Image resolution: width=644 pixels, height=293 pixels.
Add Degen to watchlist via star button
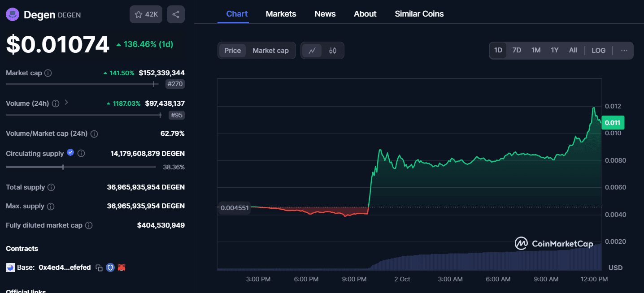tap(146, 14)
